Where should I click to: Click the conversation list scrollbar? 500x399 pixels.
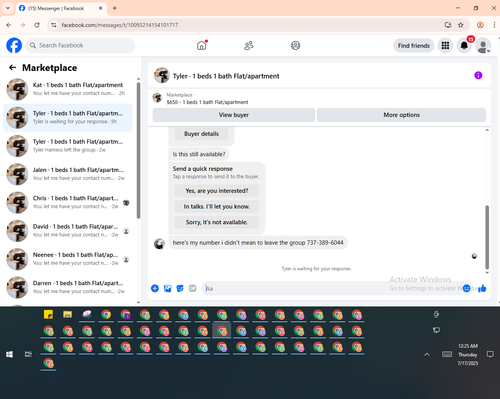click(x=138, y=150)
